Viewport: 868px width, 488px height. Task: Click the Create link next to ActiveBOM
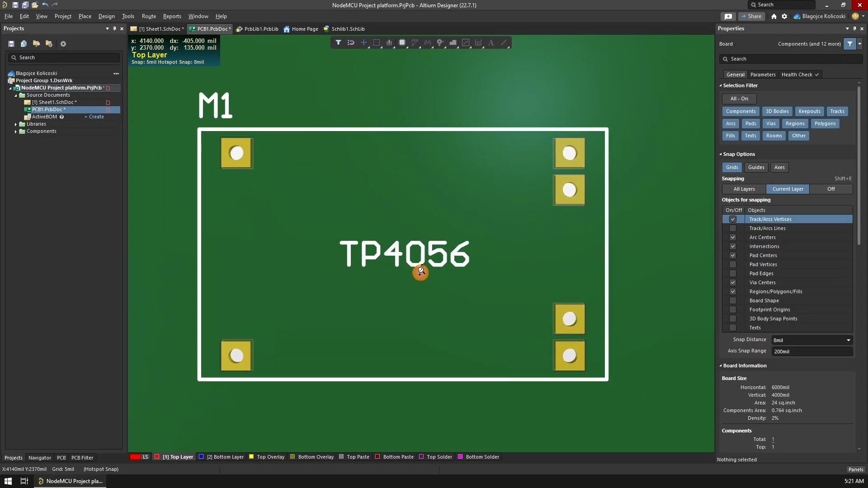pyautogui.click(x=94, y=117)
